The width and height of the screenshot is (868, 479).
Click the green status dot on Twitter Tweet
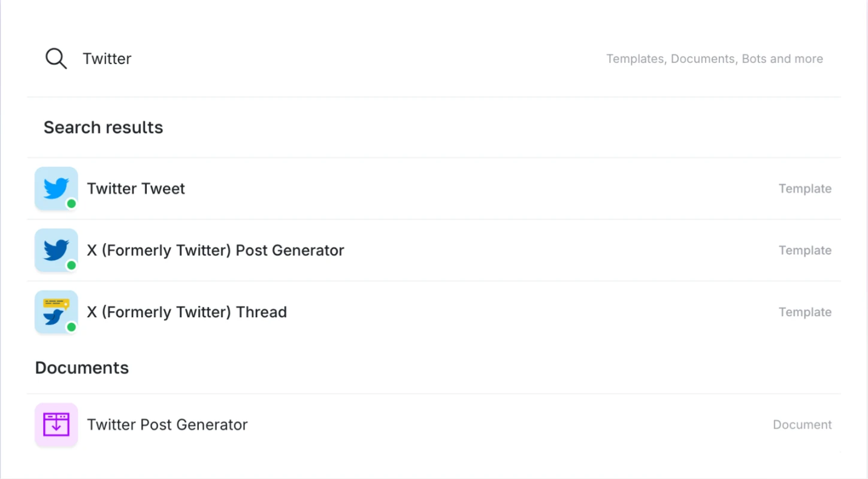coord(71,204)
